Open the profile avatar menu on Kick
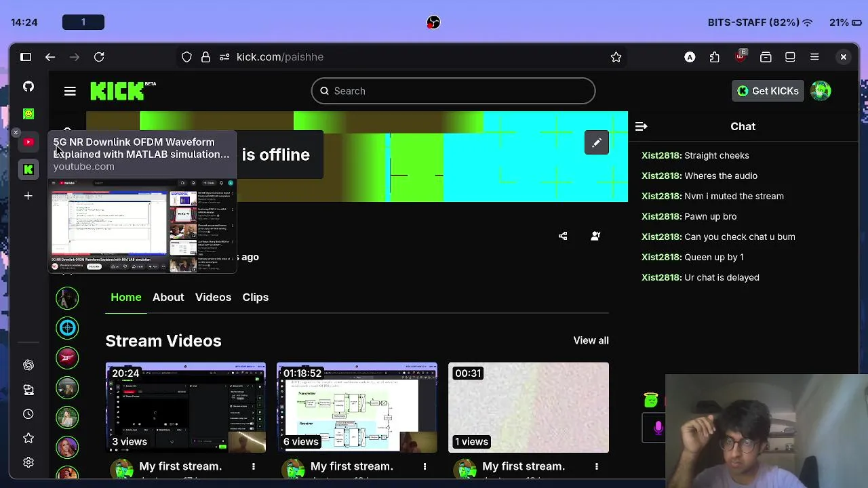This screenshot has height=488, width=868. point(821,91)
